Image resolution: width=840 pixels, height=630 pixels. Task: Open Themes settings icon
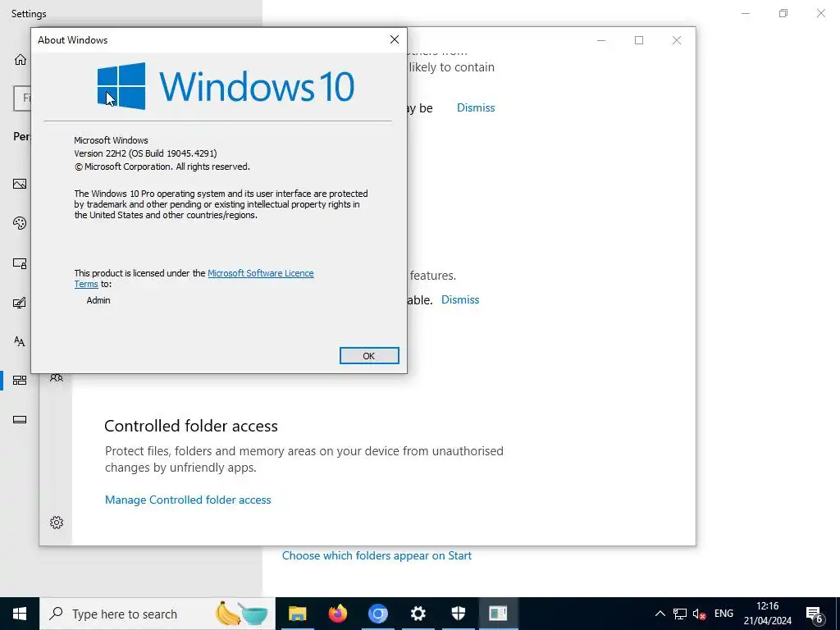20,303
